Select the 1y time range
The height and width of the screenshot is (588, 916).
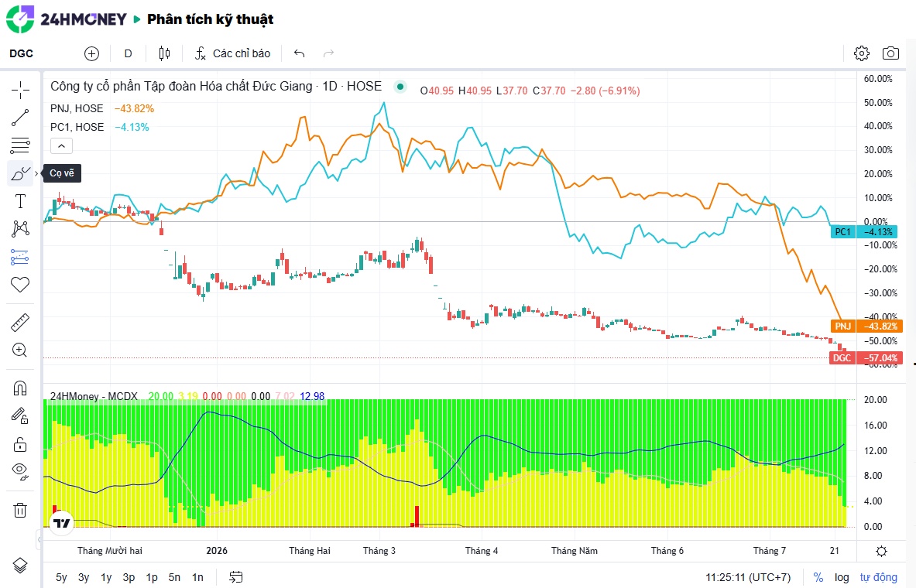point(106,577)
